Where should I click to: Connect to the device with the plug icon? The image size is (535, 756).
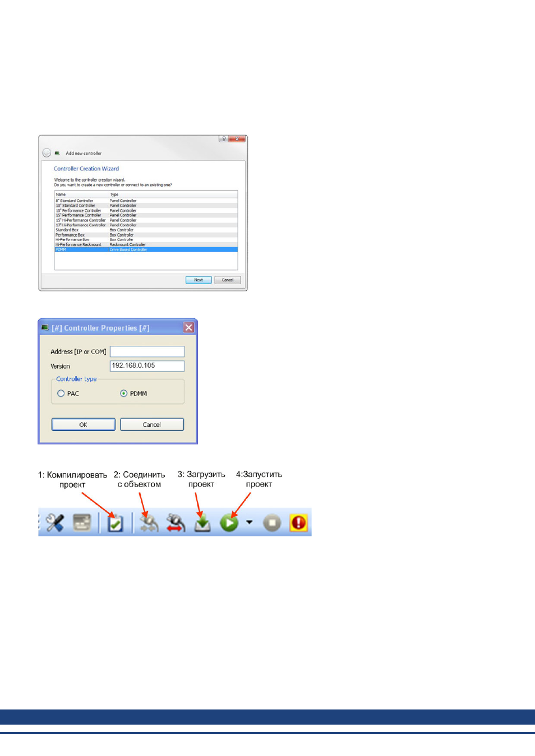pyautogui.click(x=149, y=523)
